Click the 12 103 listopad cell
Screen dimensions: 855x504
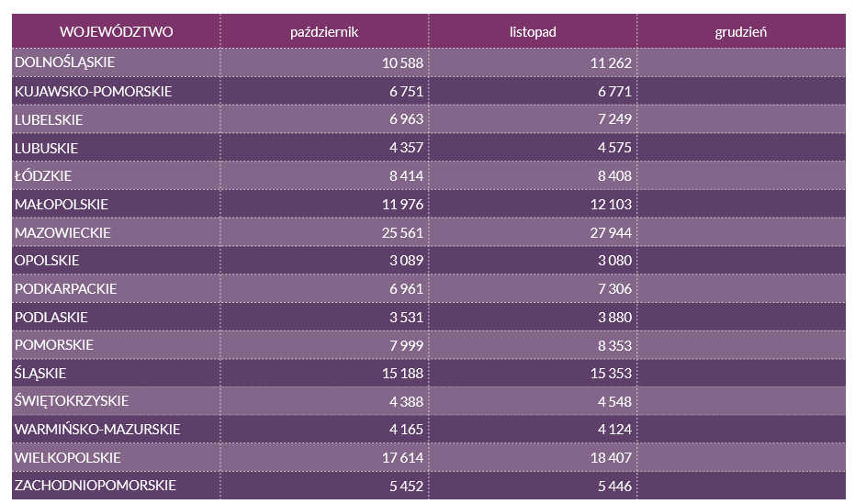pyautogui.click(x=610, y=204)
